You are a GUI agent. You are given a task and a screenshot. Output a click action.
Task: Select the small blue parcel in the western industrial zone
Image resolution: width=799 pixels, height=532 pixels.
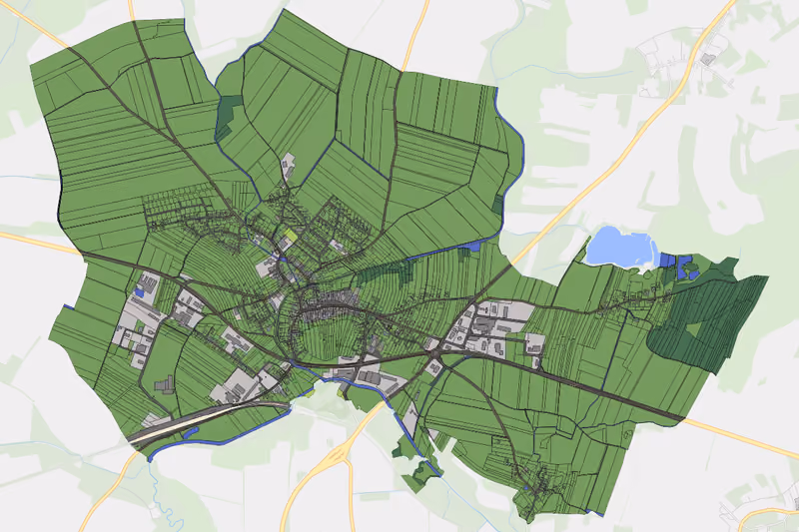click(140, 293)
